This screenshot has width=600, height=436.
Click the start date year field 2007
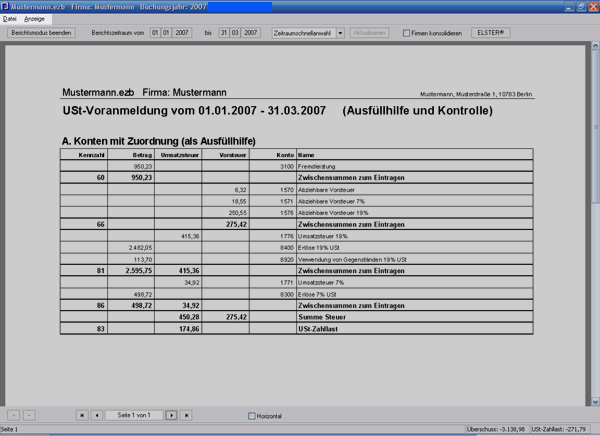pyautogui.click(x=182, y=33)
